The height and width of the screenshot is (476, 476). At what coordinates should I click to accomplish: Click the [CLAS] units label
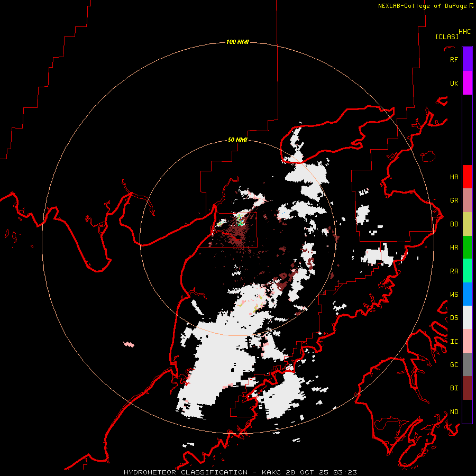447,36
